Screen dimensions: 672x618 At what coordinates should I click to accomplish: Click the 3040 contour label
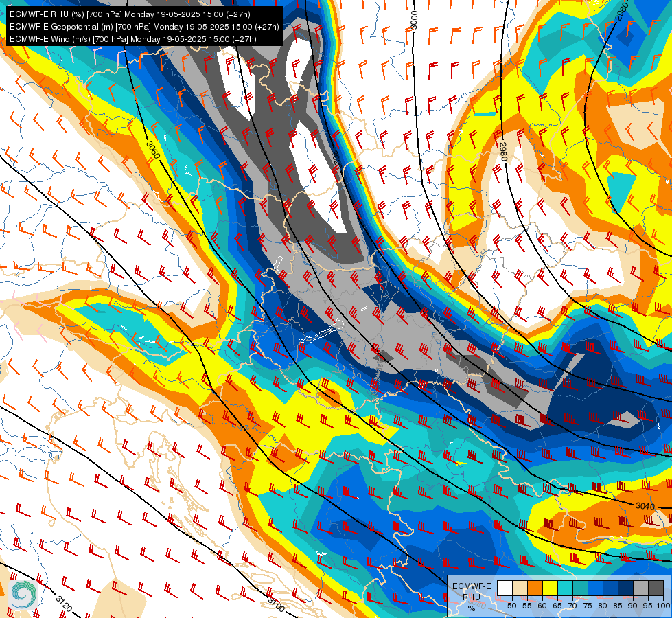point(645,506)
